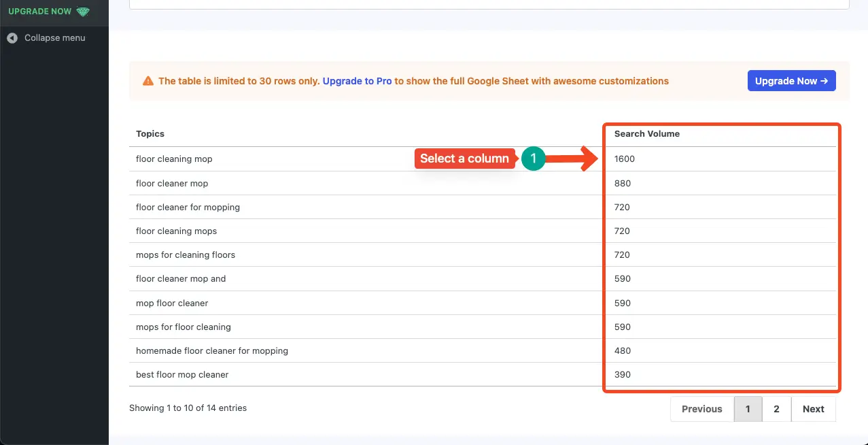Click 'Showing 1 to 10 of 14 entries' text

[x=188, y=408]
